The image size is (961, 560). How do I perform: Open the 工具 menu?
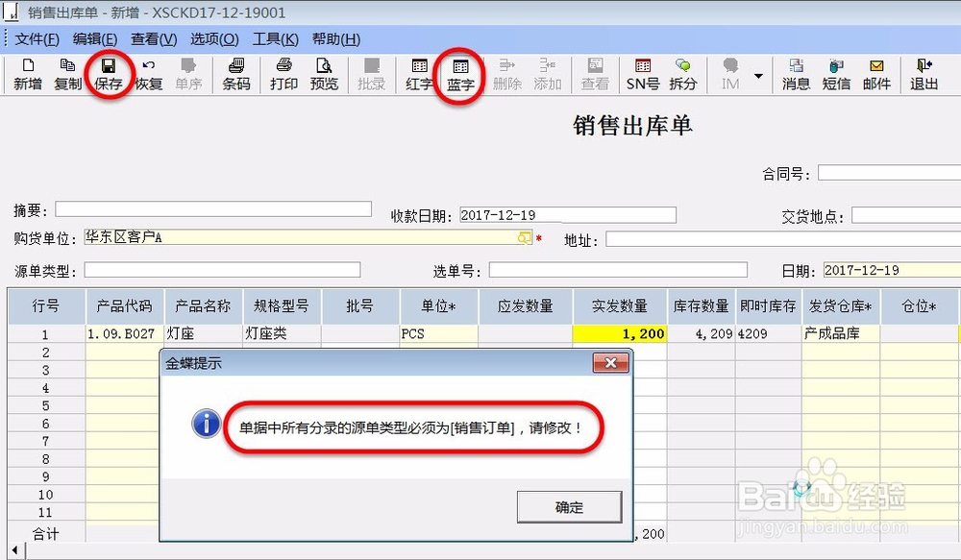pos(274,39)
